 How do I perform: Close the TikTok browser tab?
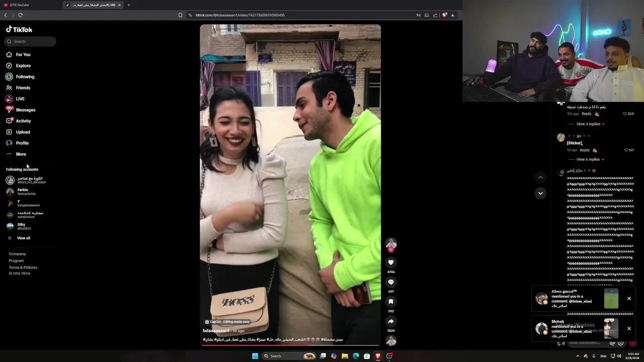(119, 5)
